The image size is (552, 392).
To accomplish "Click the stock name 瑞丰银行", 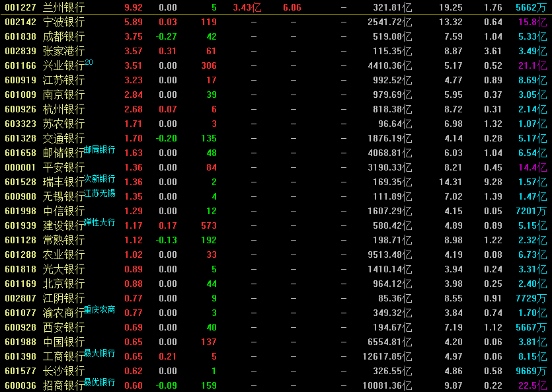I will [x=63, y=182].
